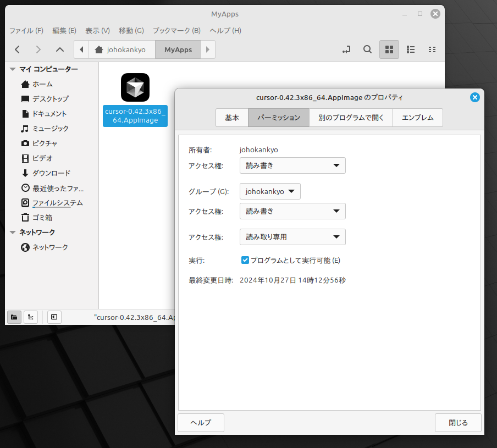The height and width of the screenshot is (448, 497).
Task: Open the owner access dropdown
Action: [292, 165]
